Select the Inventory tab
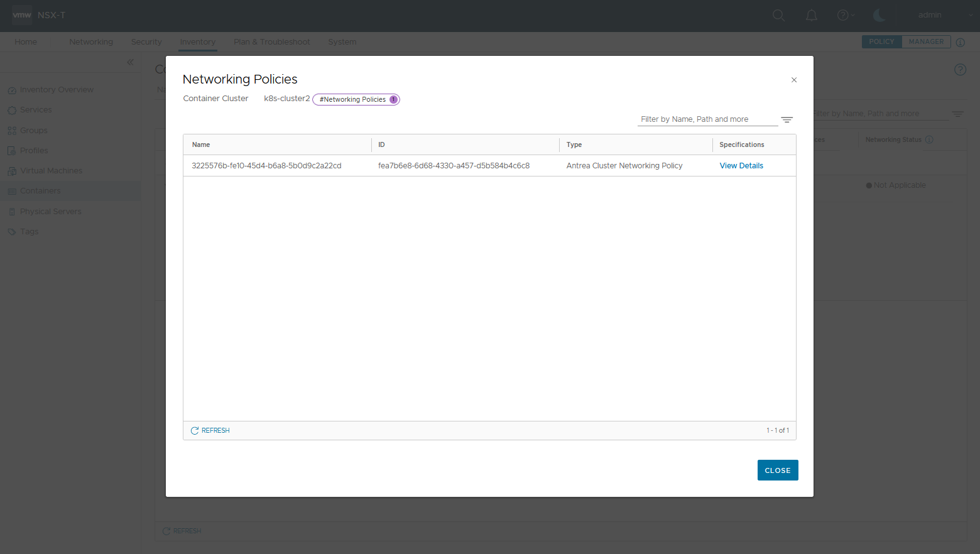The image size is (980, 554). point(198,42)
